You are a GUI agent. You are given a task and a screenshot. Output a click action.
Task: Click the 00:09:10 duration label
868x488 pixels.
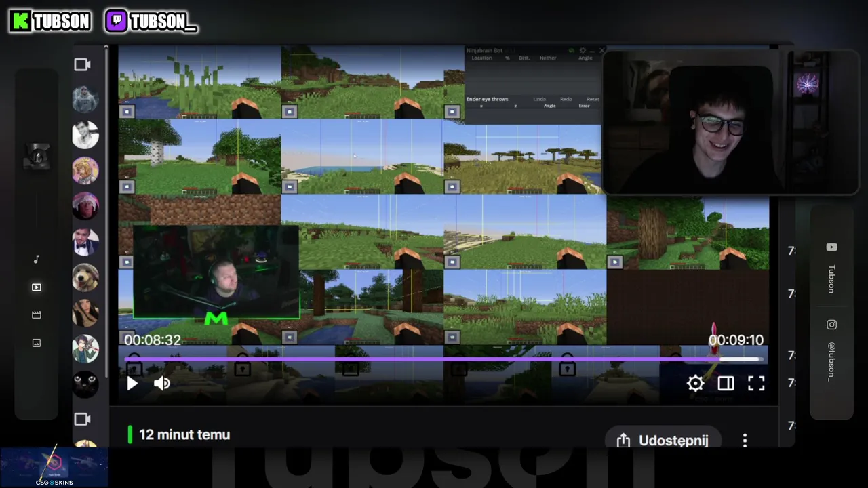(x=736, y=340)
